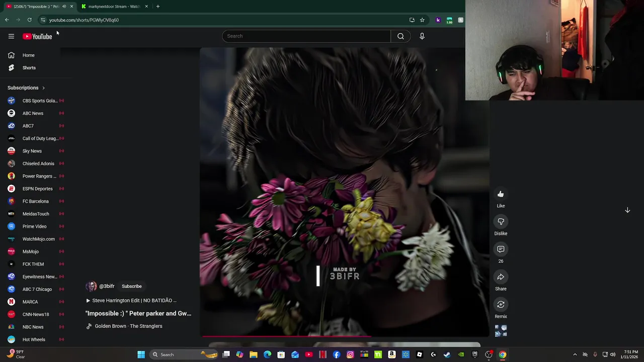The image size is (644, 362).
Task: Open WatchMojo.com channel
Action: [35, 239]
